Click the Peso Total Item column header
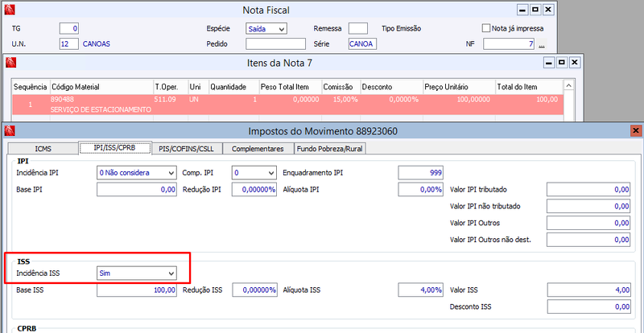This screenshot has width=644, height=333. pos(290,87)
